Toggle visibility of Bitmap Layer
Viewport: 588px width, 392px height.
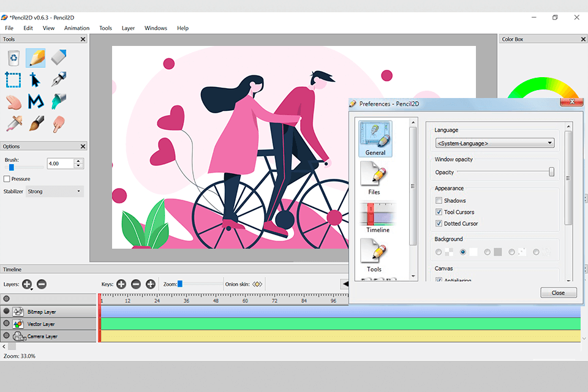pos(6,311)
